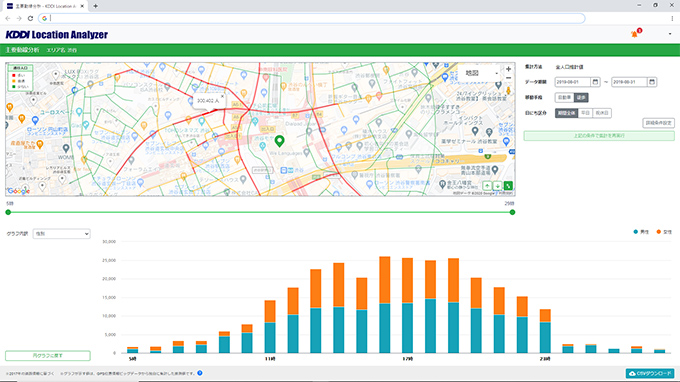
Task: Zoom in on the map
Action: pyautogui.click(x=508, y=69)
